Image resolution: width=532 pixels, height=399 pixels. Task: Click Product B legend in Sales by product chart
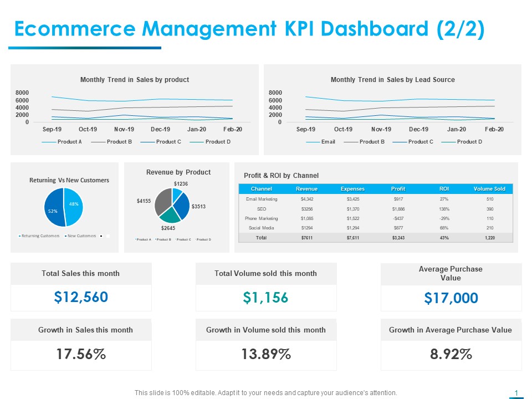click(x=111, y=142)
